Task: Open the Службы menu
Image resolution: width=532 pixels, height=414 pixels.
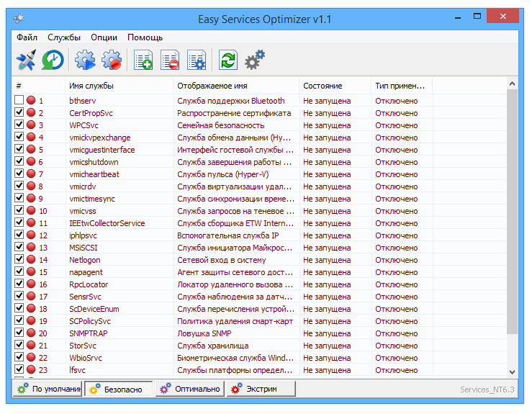Action: [x=64, y=37]
